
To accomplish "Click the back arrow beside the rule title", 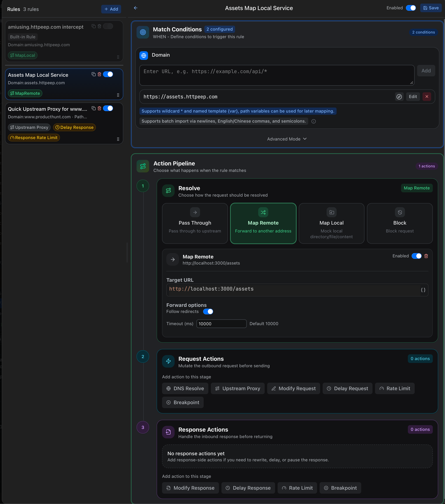I will coord(135,8).
